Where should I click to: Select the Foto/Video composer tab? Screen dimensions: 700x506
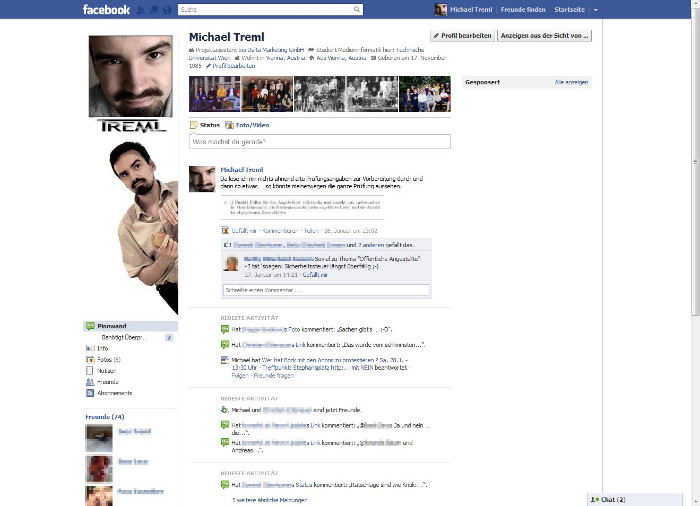coord(247,125)
